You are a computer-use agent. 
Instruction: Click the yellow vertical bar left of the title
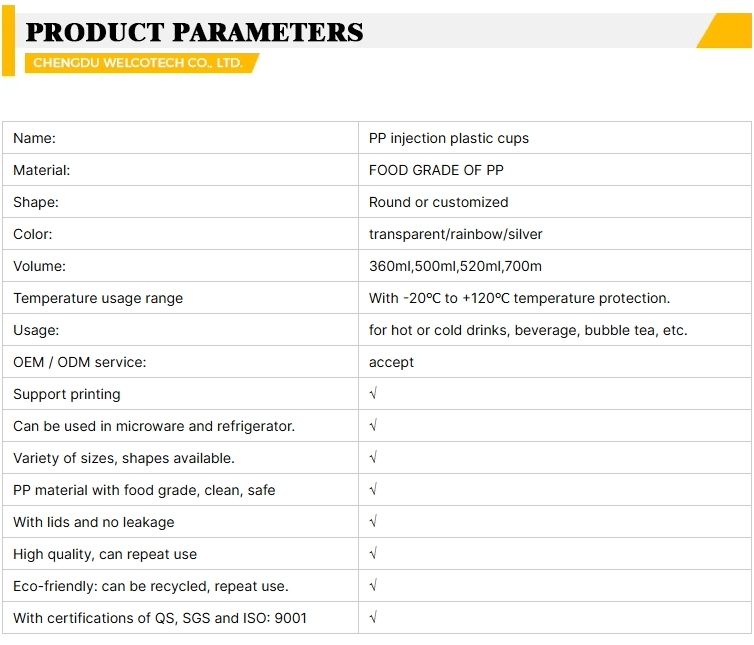pos(8,44)
